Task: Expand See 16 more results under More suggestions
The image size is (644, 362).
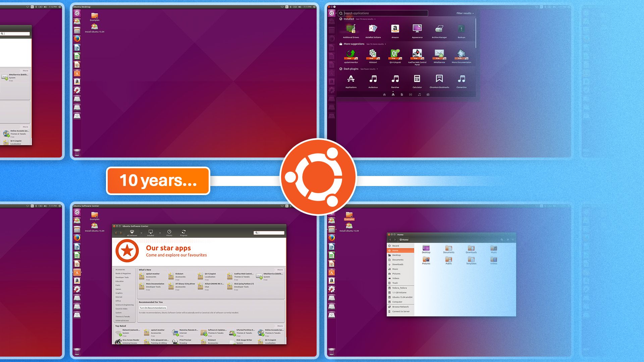Action: (x=375, y=44)
